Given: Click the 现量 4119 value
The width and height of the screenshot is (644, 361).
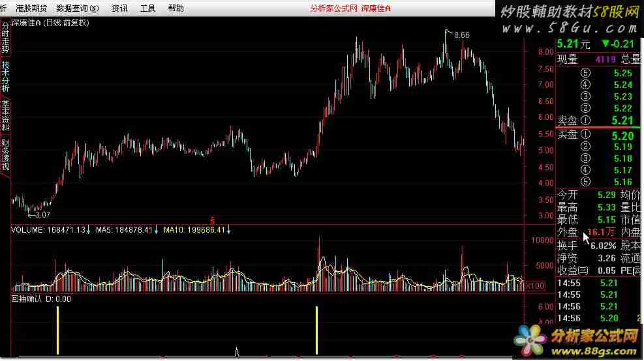Looking at the screenshot, I should (x=606, y=59).
